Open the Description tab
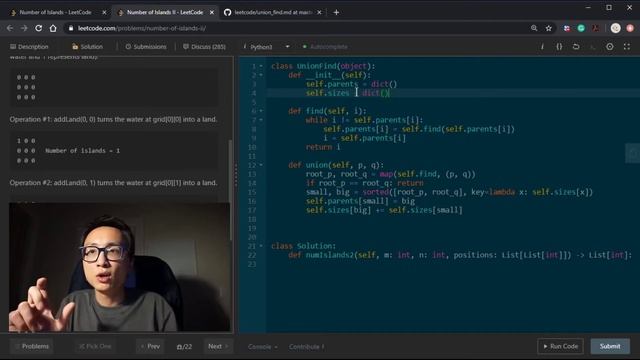Screen dimensions: 640x360 pyautogui.click(x=29, y=47)
